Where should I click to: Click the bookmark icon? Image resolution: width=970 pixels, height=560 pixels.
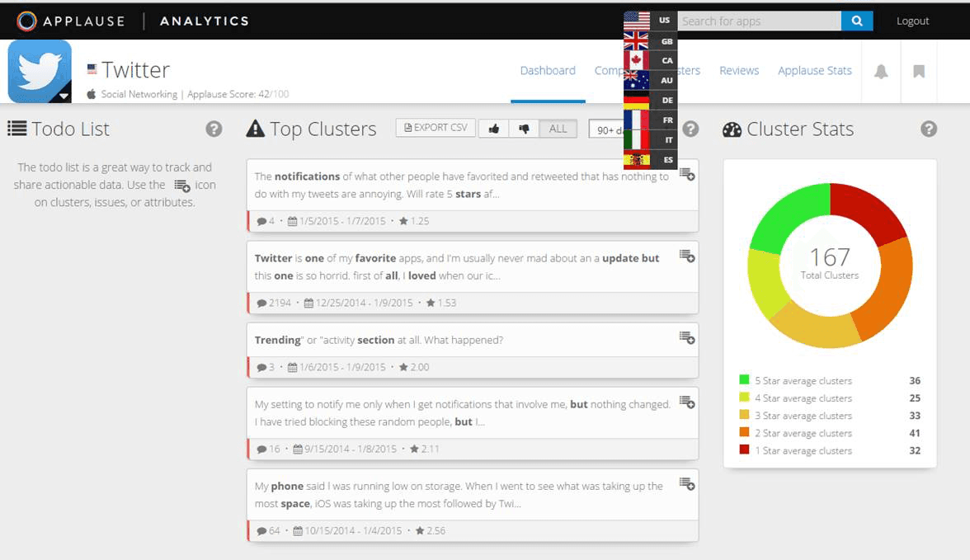919,71
